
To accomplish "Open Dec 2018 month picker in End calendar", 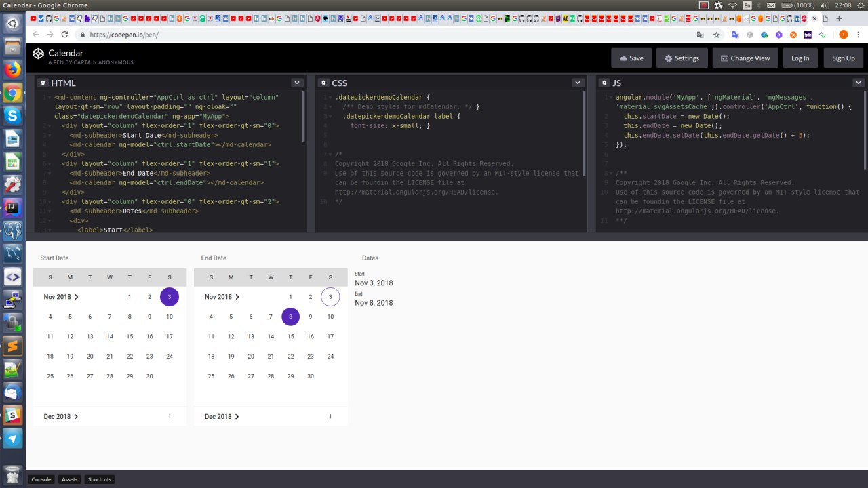I will [222, 417].
